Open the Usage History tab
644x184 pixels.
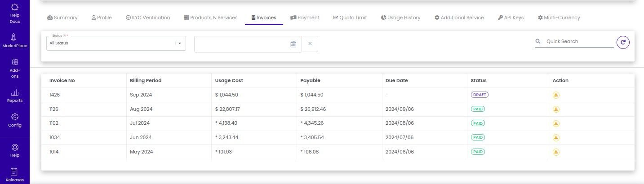tap(400, 18)
